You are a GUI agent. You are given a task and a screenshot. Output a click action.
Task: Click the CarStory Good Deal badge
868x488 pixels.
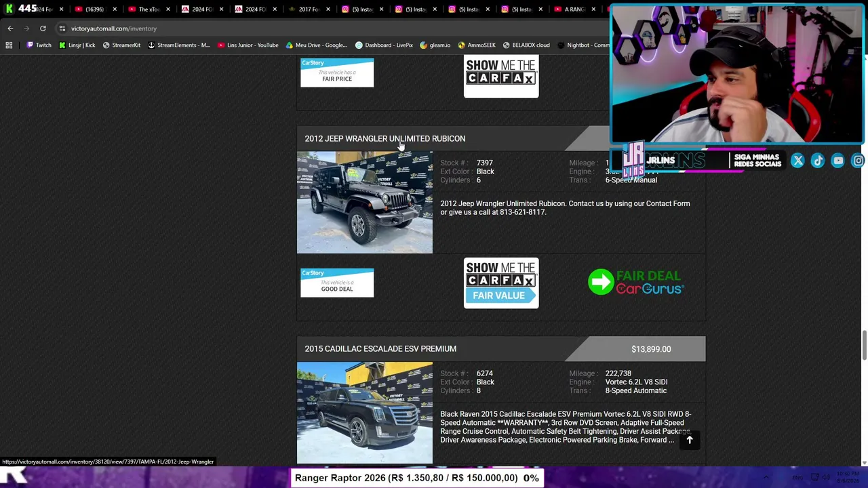[337, 283]
